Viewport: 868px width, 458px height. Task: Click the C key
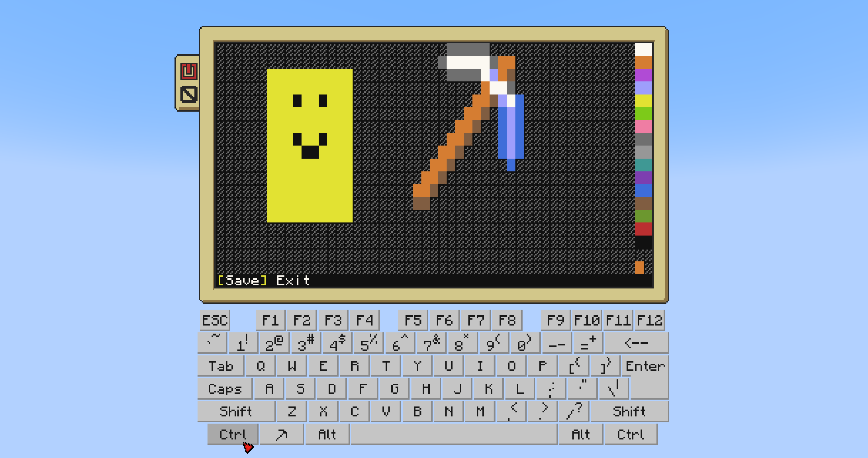[x=354, y=411]
